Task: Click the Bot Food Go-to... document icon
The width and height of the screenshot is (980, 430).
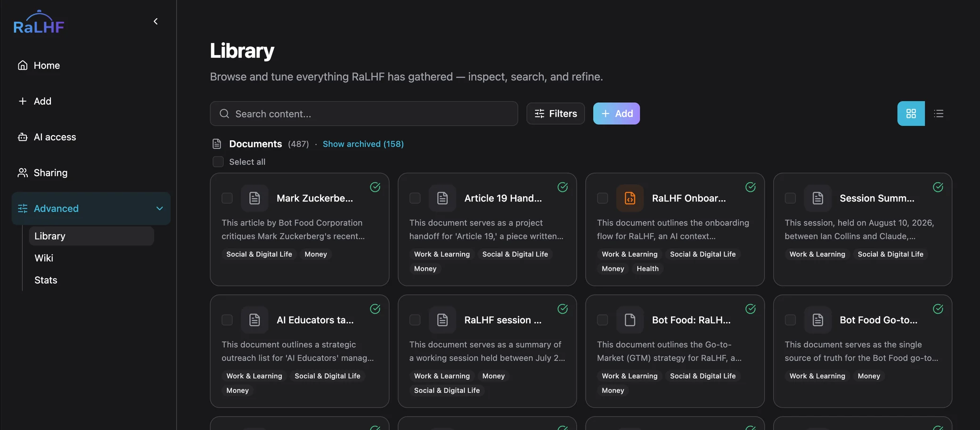Action: [818, 320]
